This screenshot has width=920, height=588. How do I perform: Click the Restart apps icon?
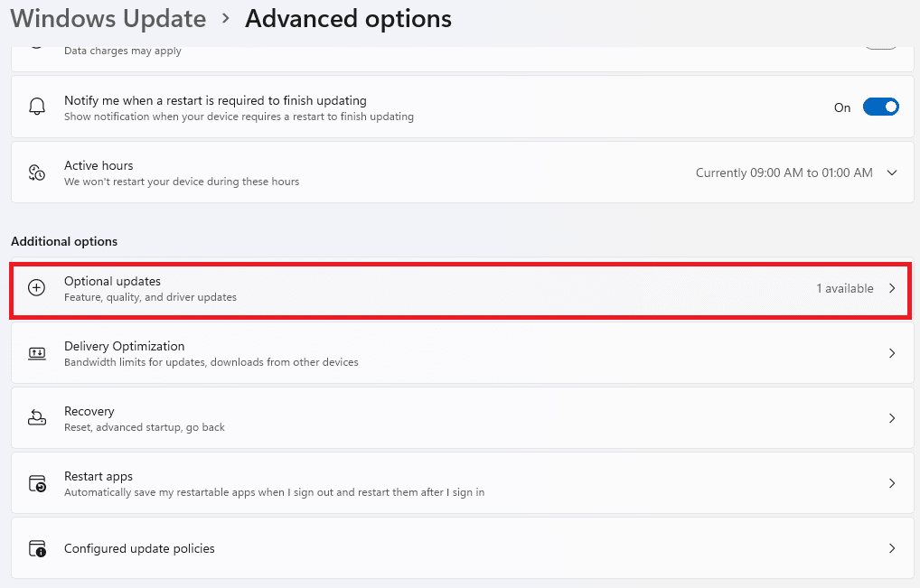(x=37, y=483)
